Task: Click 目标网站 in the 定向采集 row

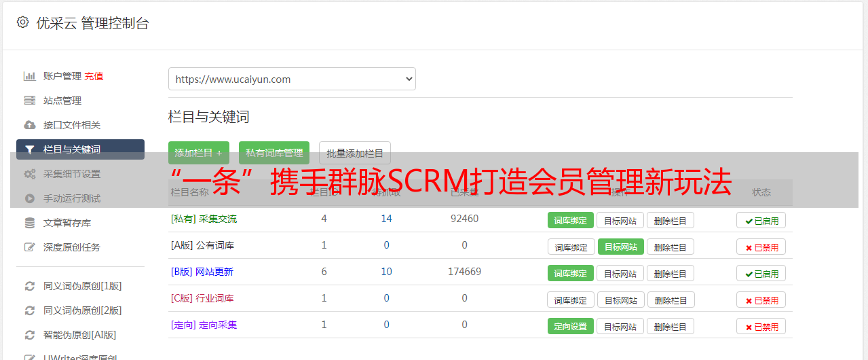Action: click(x=620, y=326)
